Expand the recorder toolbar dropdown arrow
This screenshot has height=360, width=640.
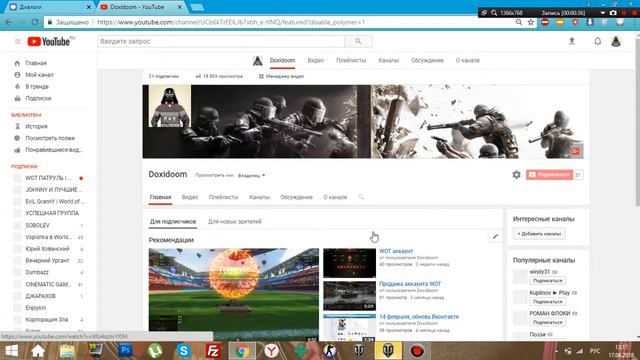[x=602, y=13]
